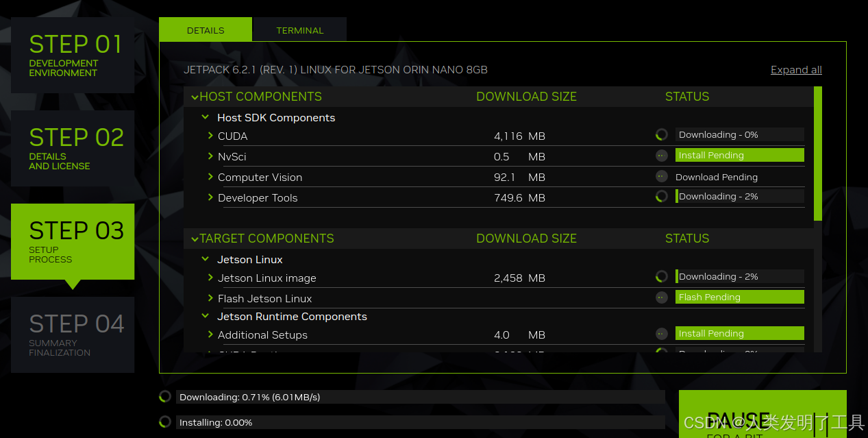The image size is (868, 438).
Task: Go to STEP 01 Development Environment
Action: click(x=73, y=55)
